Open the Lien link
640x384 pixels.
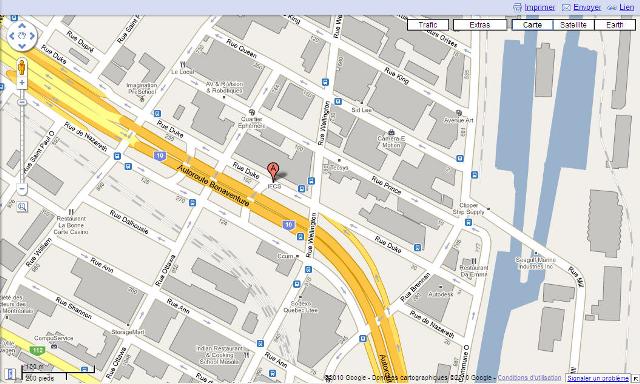[x=626, y=7]
